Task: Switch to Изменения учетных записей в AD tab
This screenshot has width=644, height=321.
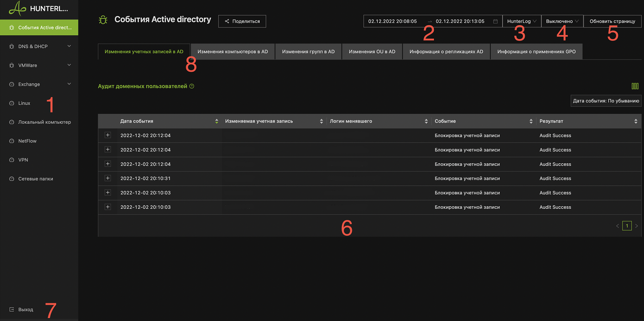Action: [144, 52]
